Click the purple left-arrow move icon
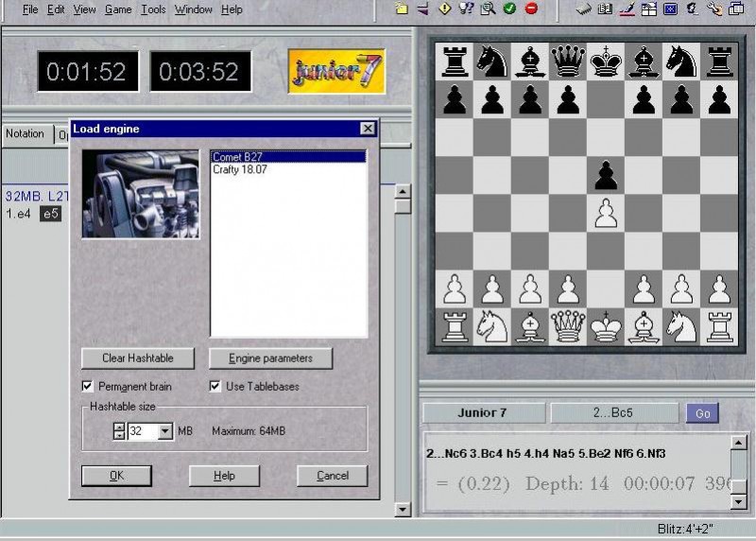This screenshot has width=756, height=541. (x=422, y=9)
